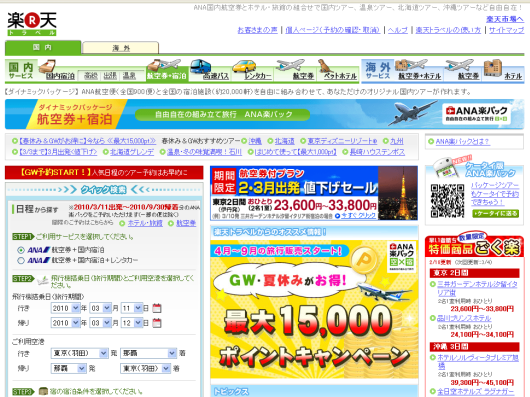Open the ヘルプ link

(x=398, y=30)
